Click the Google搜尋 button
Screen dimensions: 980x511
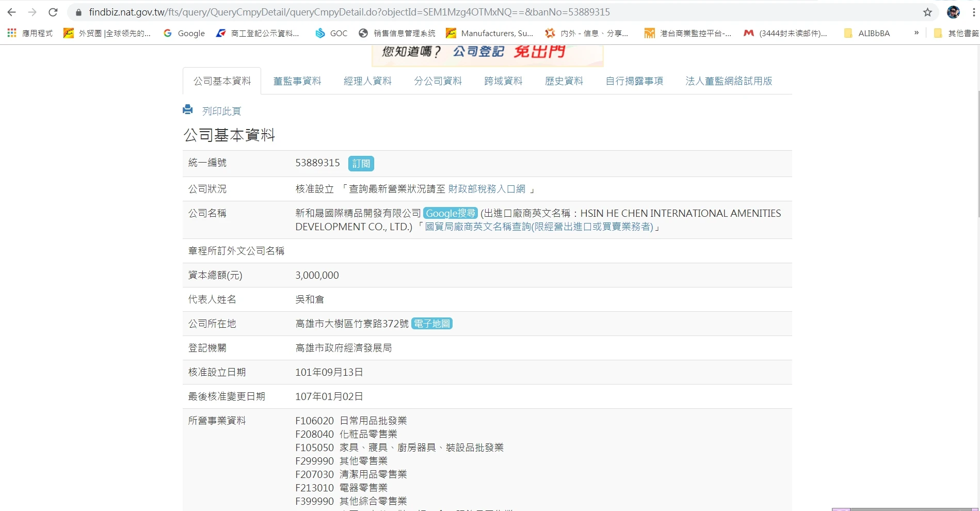(450, 213)
